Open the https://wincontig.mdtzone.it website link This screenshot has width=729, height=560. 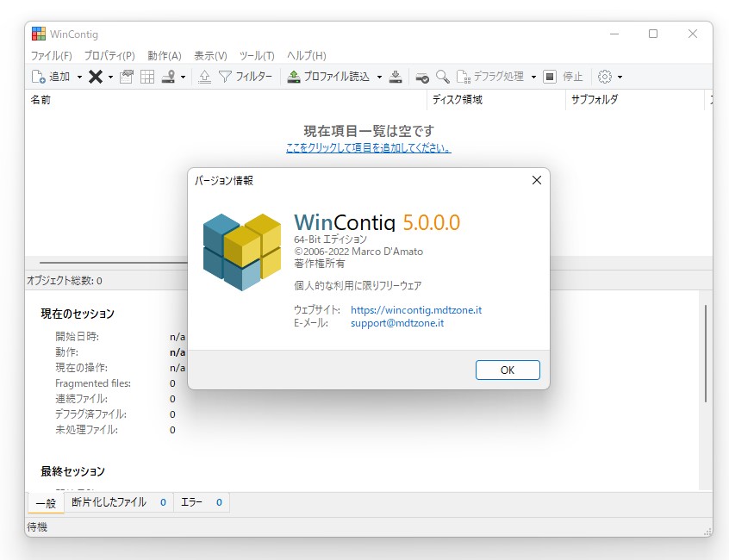point(416,310)
